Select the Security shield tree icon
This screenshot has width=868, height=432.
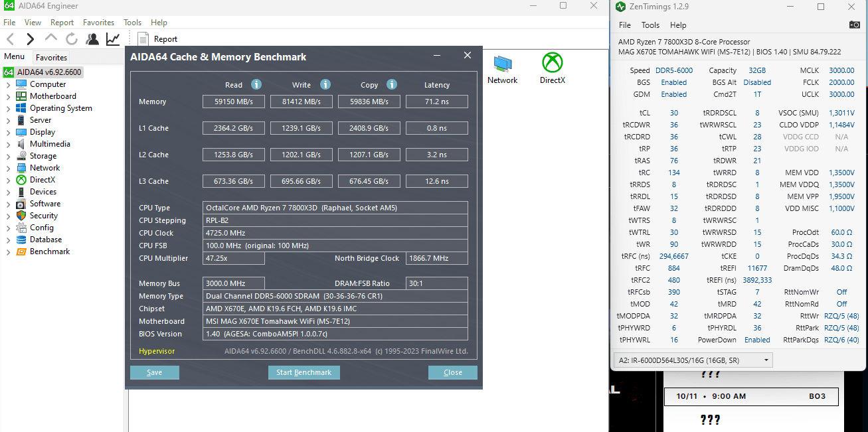[x=21, y=216]
